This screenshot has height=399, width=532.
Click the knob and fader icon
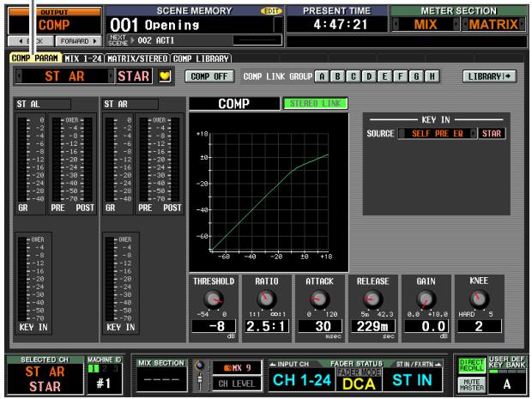(200, 375)
